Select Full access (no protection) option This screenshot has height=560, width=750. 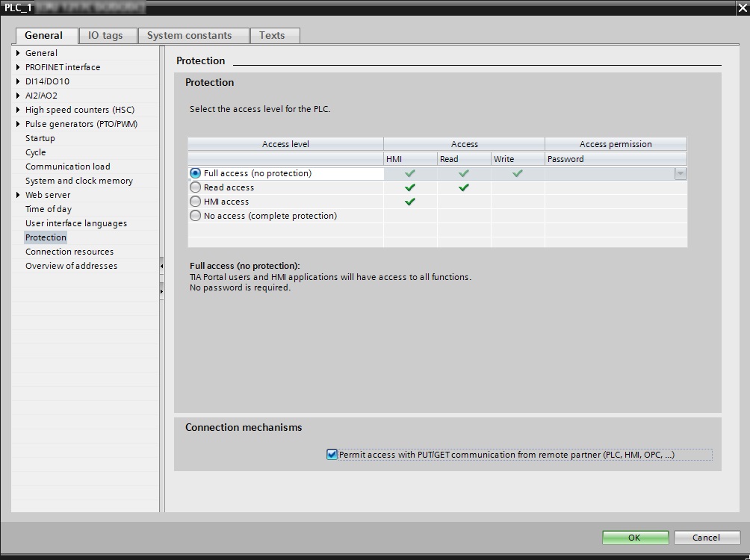coord(196,173)
